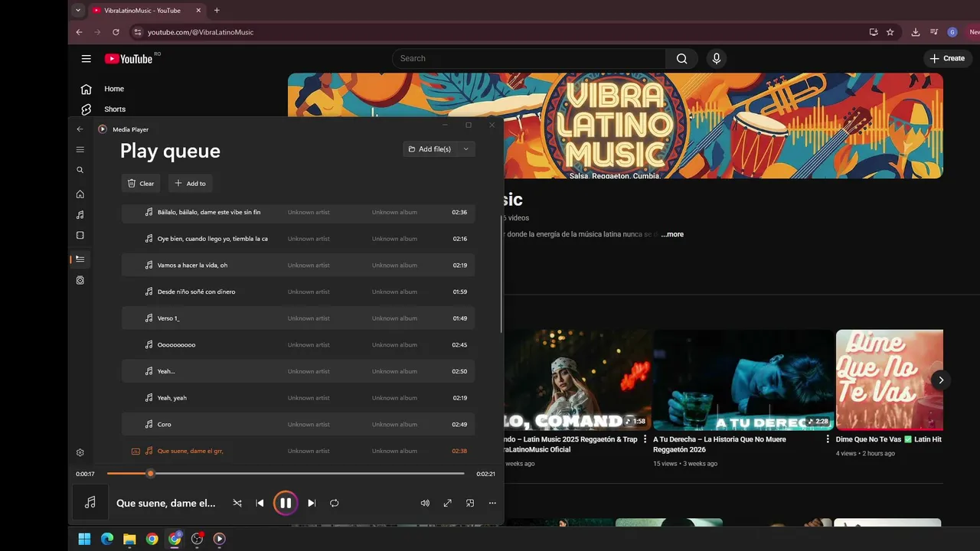The image size is (980, 551).
Task: Select the VibraLatinoMusic - YouTube tab
Action: (145, 10)
